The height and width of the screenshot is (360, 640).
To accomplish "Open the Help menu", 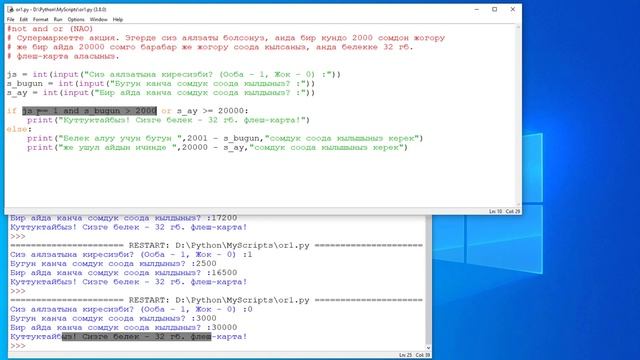I will click(118, 19).
